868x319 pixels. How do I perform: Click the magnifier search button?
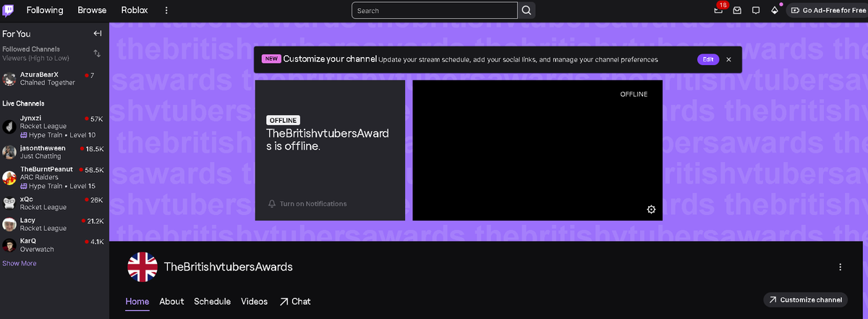click(x=527, y=10)
